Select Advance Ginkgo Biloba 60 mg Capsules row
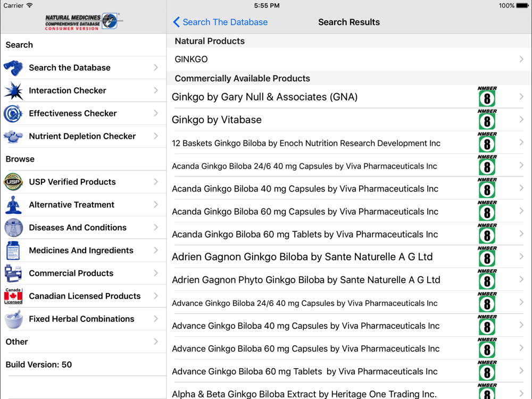 pos(349,348)
